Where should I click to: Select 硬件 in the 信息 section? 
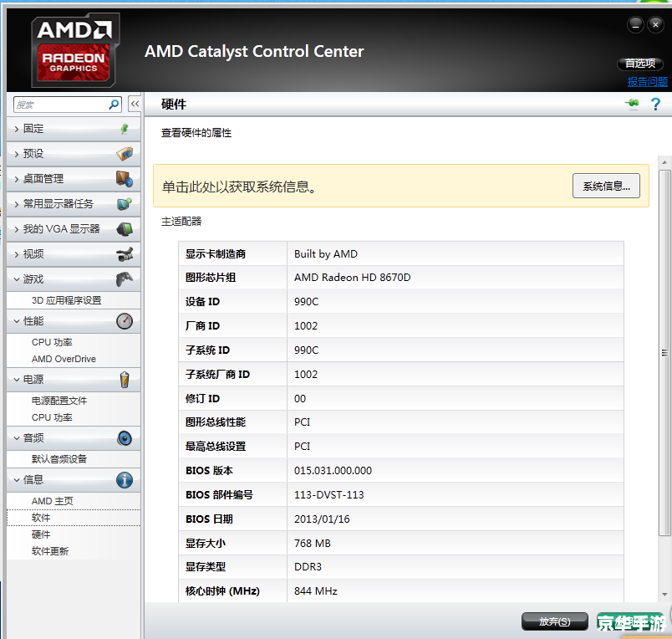(41, 534)
